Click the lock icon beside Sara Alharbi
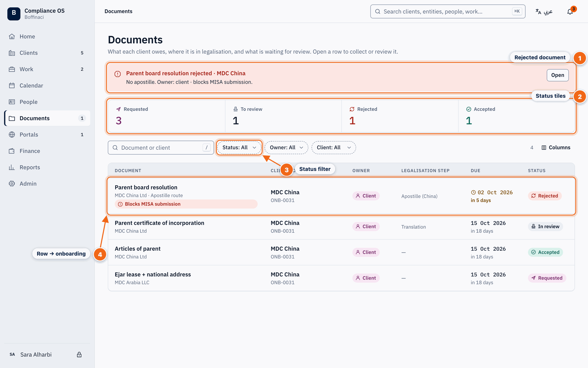 [x=79, y=355]
